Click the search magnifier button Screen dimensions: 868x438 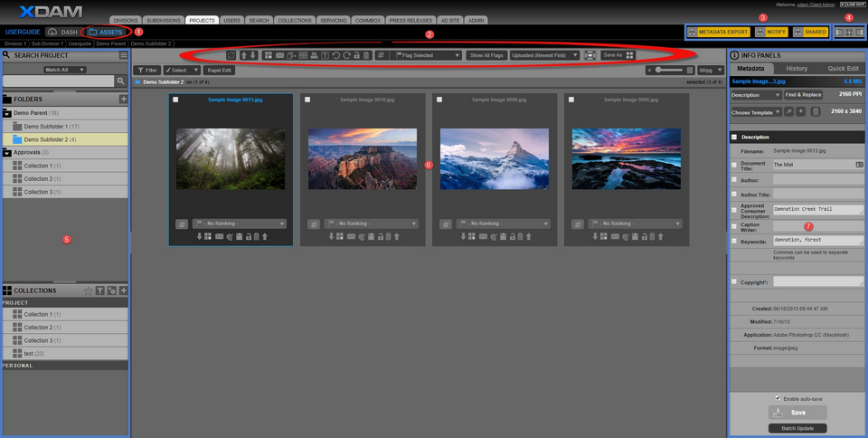(x=121, y=81)
